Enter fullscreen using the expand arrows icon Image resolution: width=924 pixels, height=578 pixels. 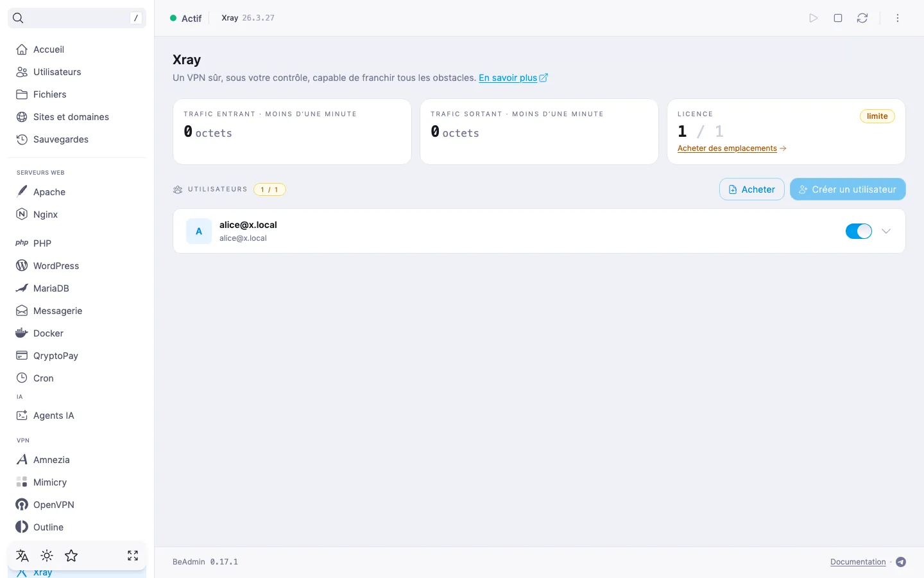tap(133, 556)
